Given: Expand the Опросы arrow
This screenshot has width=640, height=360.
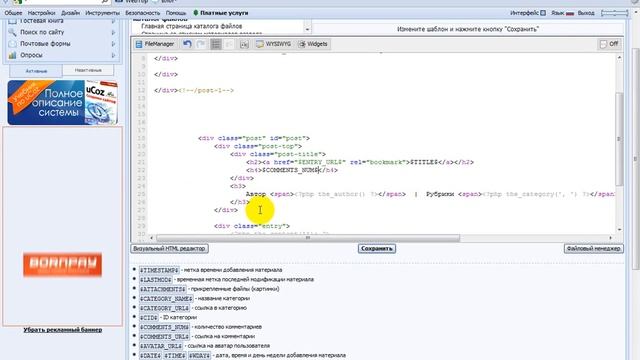Looking at the screenshot, I should (113, 55).
